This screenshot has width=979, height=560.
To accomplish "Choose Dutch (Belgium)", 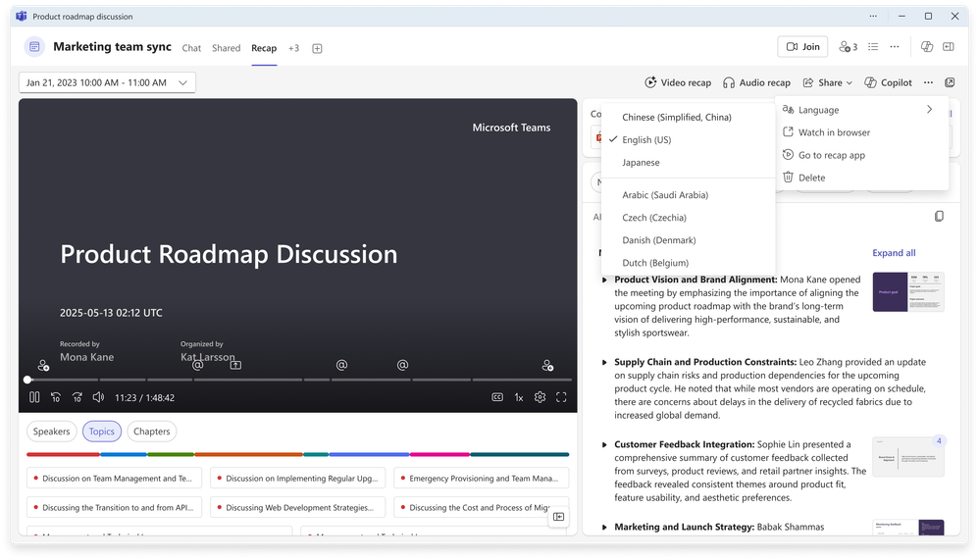I will tap(688, 263).
